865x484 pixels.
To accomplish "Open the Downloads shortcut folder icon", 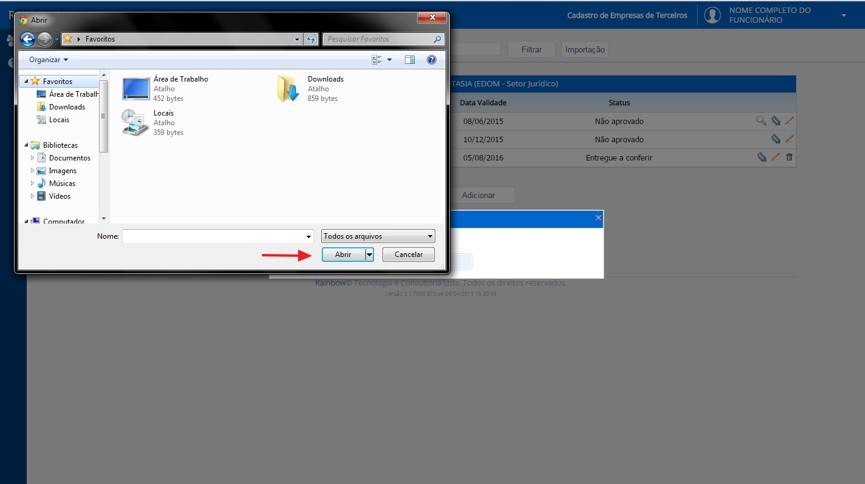I will 287,88.
